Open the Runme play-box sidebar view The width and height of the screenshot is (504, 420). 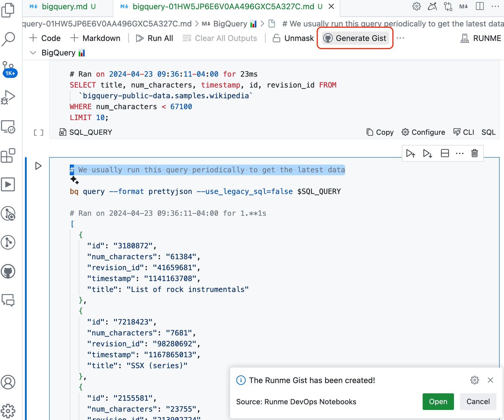pyautogui.click(x=8, y=184)
